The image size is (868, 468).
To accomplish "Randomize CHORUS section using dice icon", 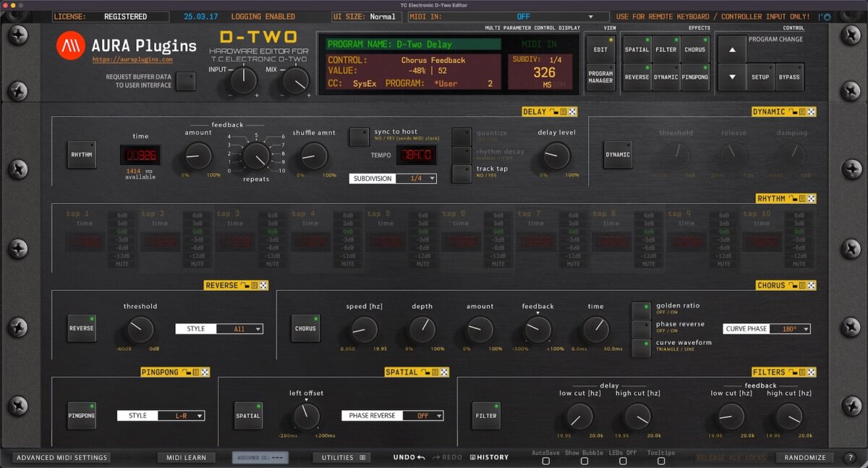I will coord(812,286).
